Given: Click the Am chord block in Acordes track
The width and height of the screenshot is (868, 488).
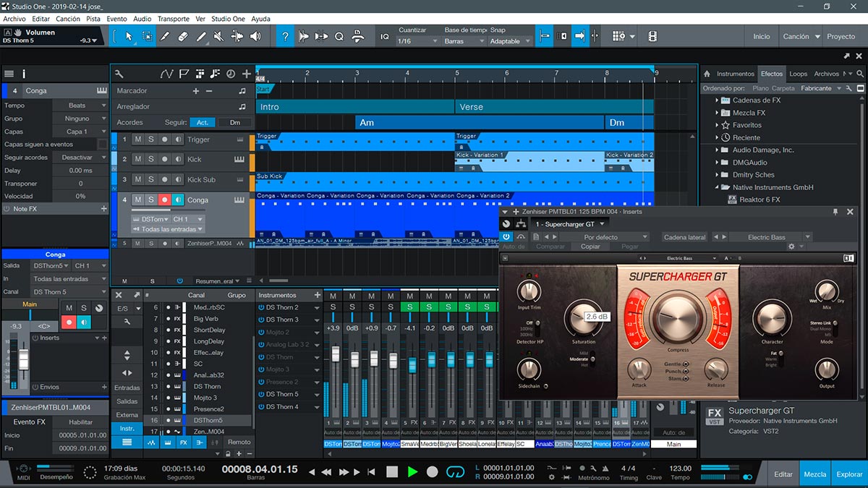Looking at the screenshot, I should click(x=480, y=123).
